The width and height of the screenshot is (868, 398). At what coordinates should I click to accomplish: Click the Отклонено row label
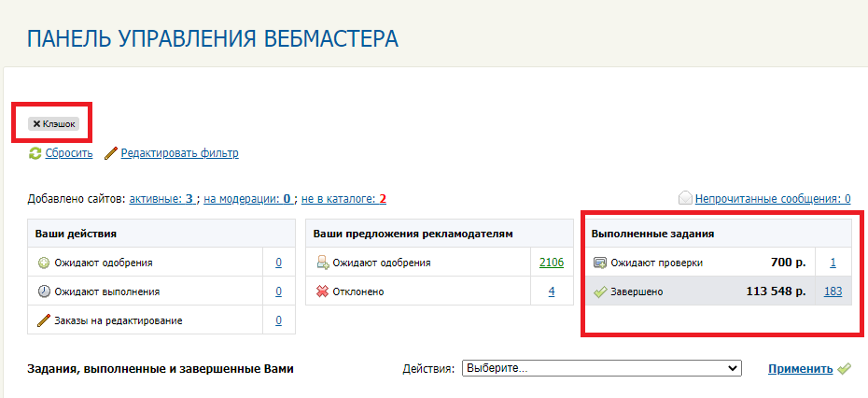click(x=358, y=291)
